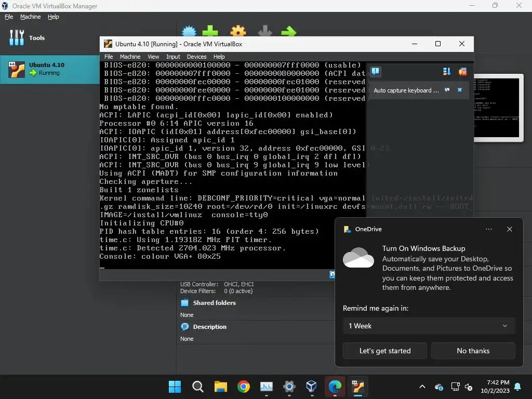The width and height of the screenshot is (532, 399).
Task: Click the USB Controller OHCI, EHCI text
Action: click(x=217, y=284)
